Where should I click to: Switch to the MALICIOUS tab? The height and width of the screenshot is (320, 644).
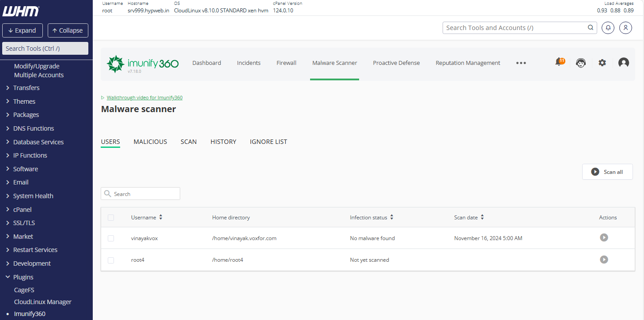150,141
